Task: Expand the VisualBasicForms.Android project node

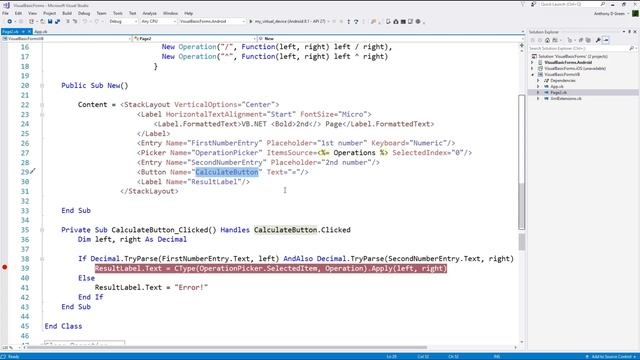Action: (x=532, y=62)
